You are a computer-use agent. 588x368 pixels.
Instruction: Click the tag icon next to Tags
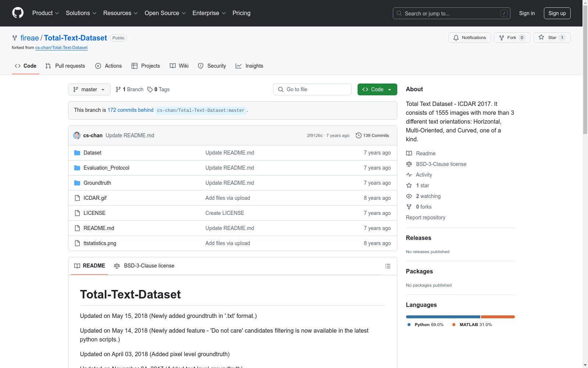coord(150,89)
